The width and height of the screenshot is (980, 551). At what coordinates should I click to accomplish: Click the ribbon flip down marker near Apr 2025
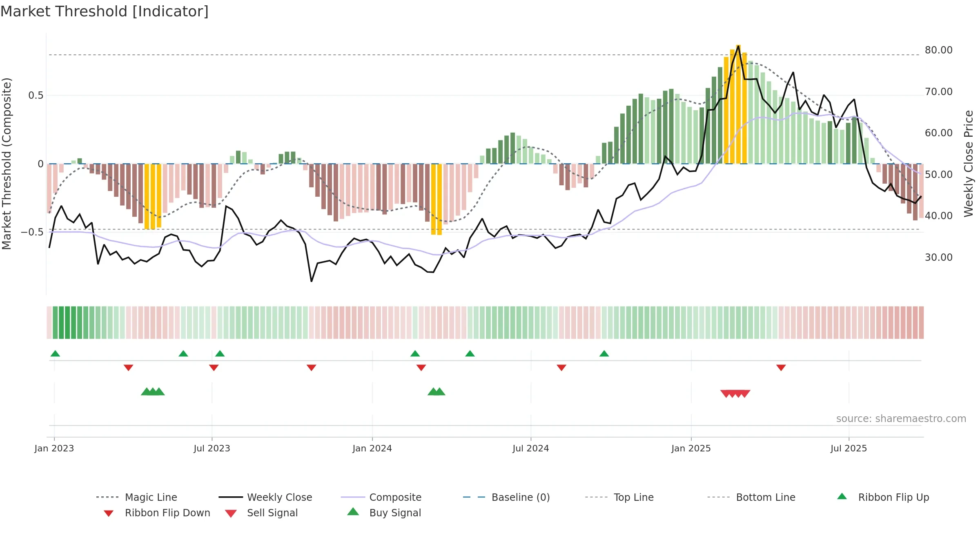coord(781,368)
